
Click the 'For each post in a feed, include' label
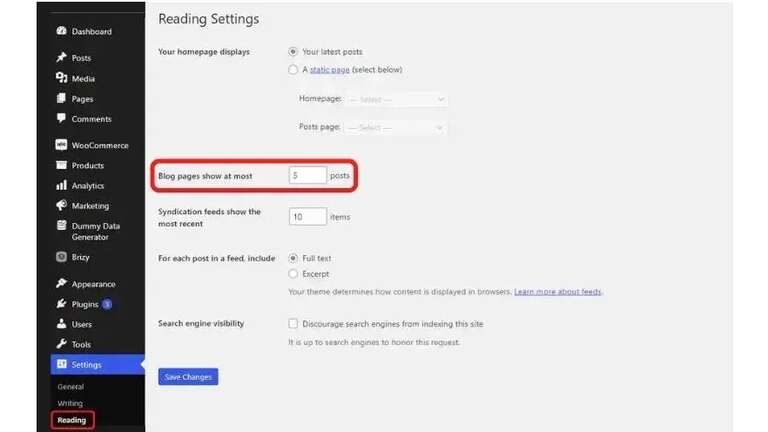click(x=216, y=258)
